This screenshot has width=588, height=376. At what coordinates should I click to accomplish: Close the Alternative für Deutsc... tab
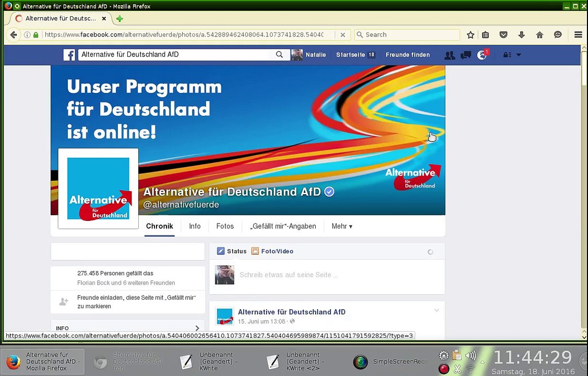[104, 18]
